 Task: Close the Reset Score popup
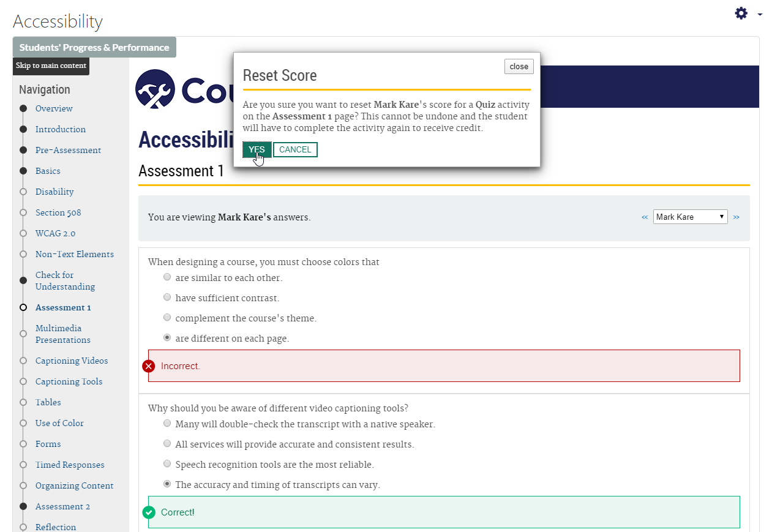[519, 67]
